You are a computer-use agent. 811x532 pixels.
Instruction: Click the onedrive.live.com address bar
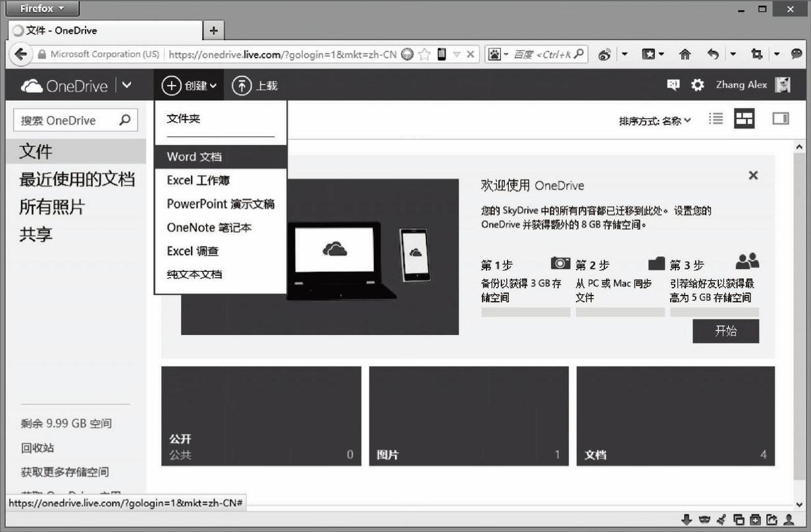pyautogui.click(x=283, y=55)
